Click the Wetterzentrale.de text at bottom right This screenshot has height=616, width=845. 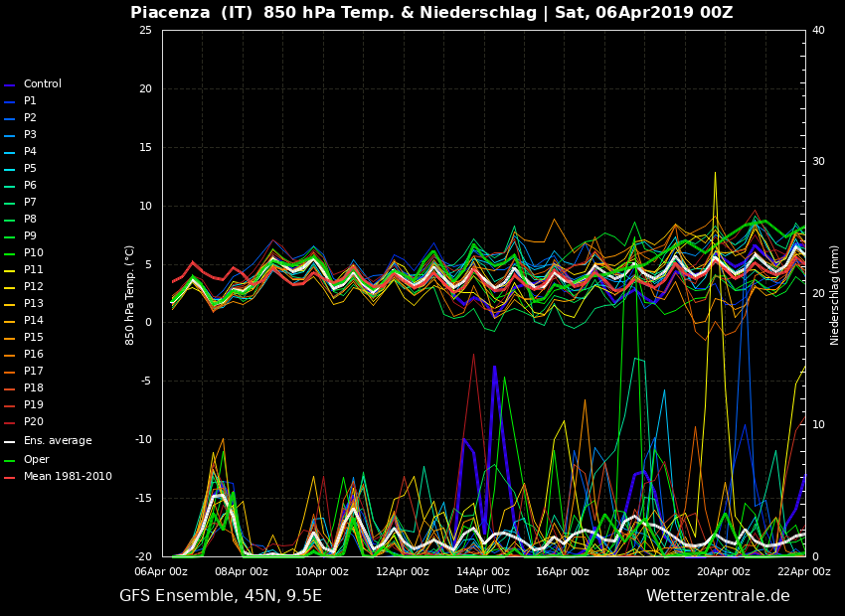718,596
